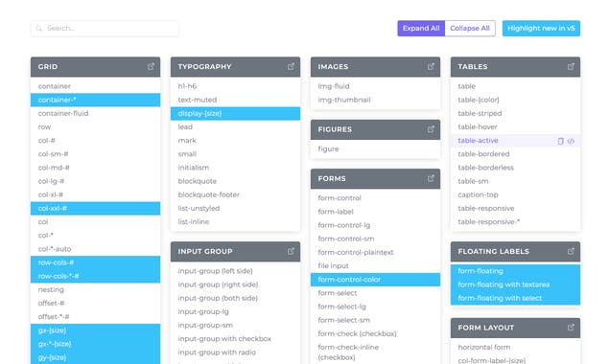Select form-check (checkbox) item

pyautogui.click(x=376, y=333)
